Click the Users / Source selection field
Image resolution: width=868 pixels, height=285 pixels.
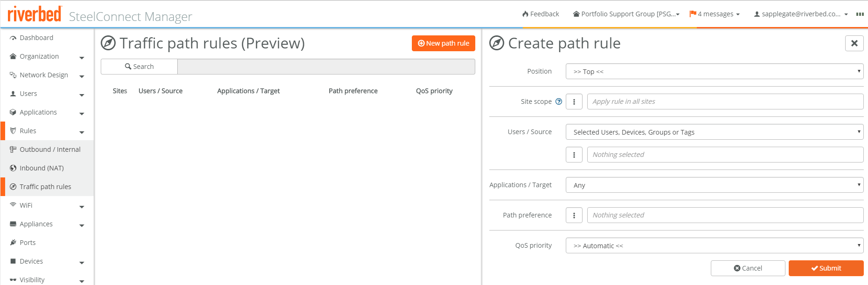tap(725, 155)
